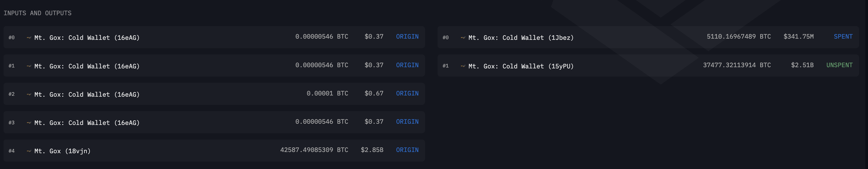Open Mt. Gox: Cold Wallet (15yPU) address
Image resolution: width=868 pixels, height=169 pixels.
pyautogui.click(x=521, y=66)
